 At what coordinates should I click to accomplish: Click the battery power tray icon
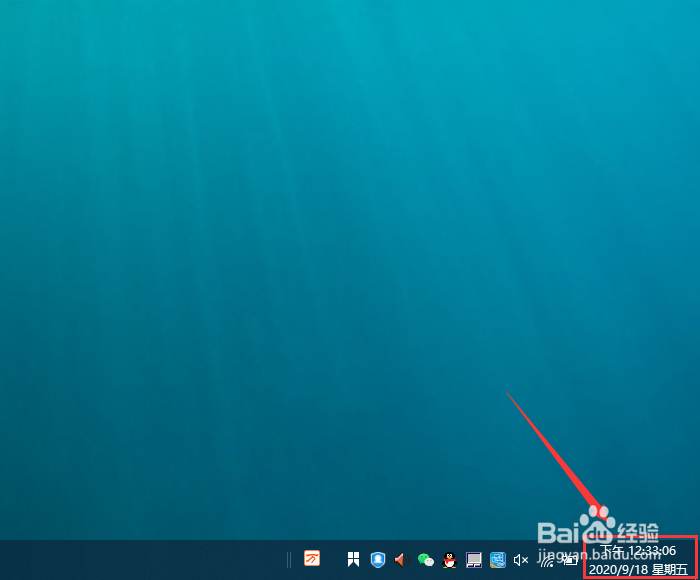coord(570,560)
